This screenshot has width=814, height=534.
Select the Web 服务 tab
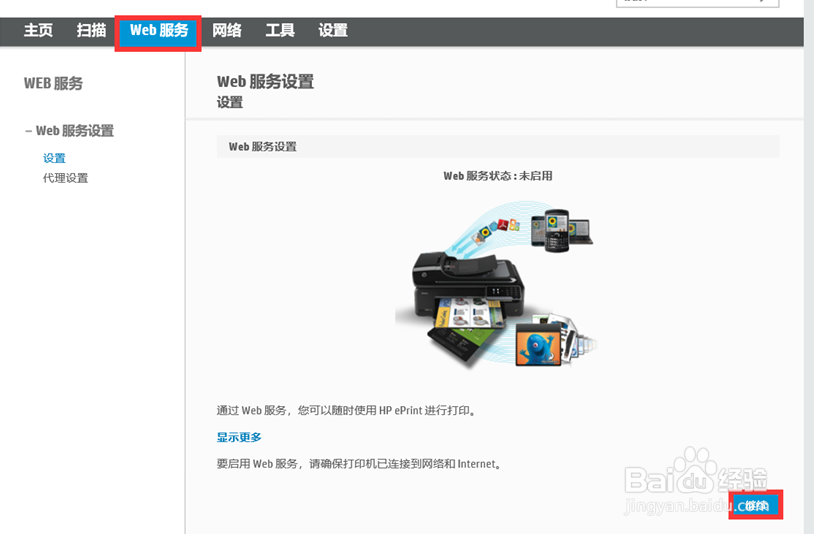point(158,32)
